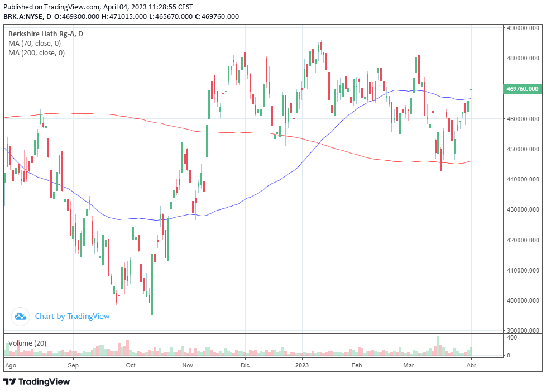Click the 'BRK.A:NYSE, D' symbol text in header
This screenshot has height=392, width=546.
(x=27, y=16)
